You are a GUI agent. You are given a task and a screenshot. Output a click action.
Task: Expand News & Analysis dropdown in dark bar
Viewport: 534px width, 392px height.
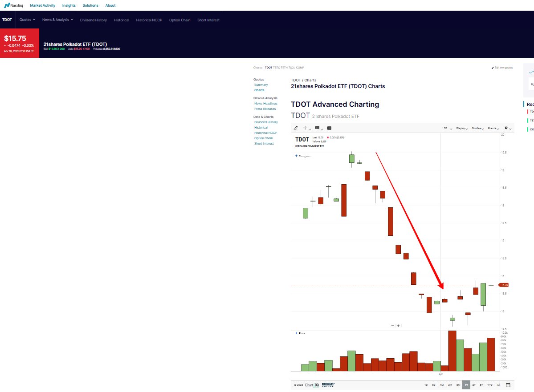pyautogui.click(x=57, y=20)
